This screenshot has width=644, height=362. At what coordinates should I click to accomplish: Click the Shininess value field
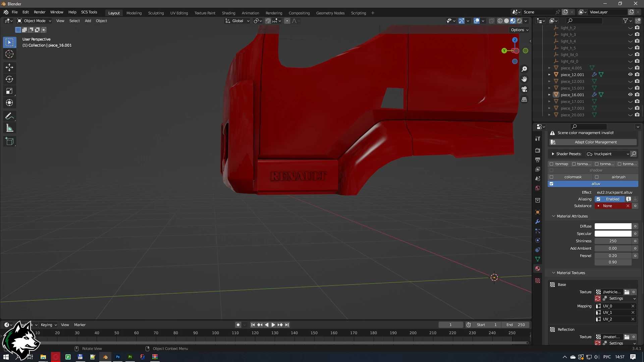(x=613, y=241)
